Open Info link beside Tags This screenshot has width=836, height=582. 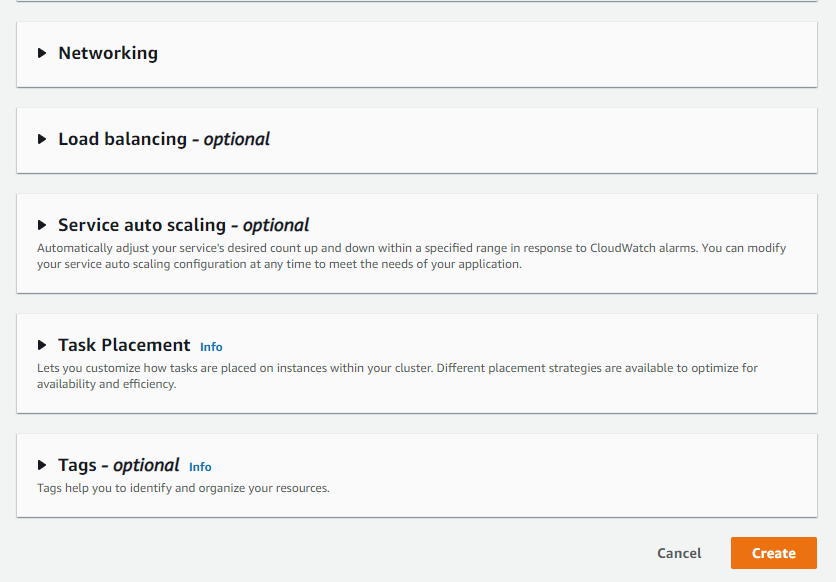point(200,467)
